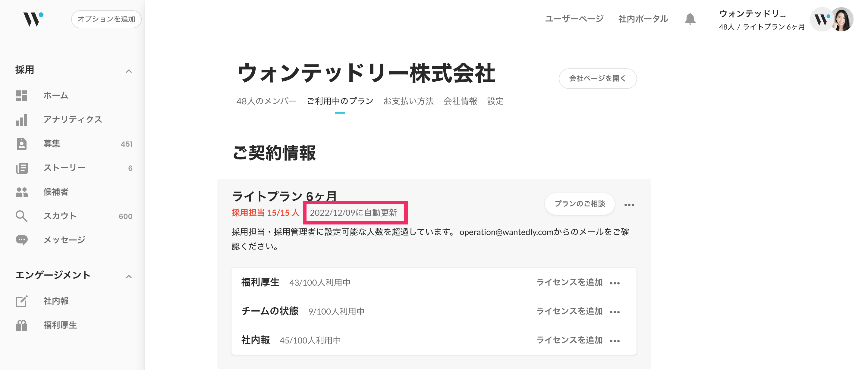Screen dimensions: 868x370
Task: Click 2022/12/09に自動更新 text
Action: pyautogui.click(x=354, y=213)
